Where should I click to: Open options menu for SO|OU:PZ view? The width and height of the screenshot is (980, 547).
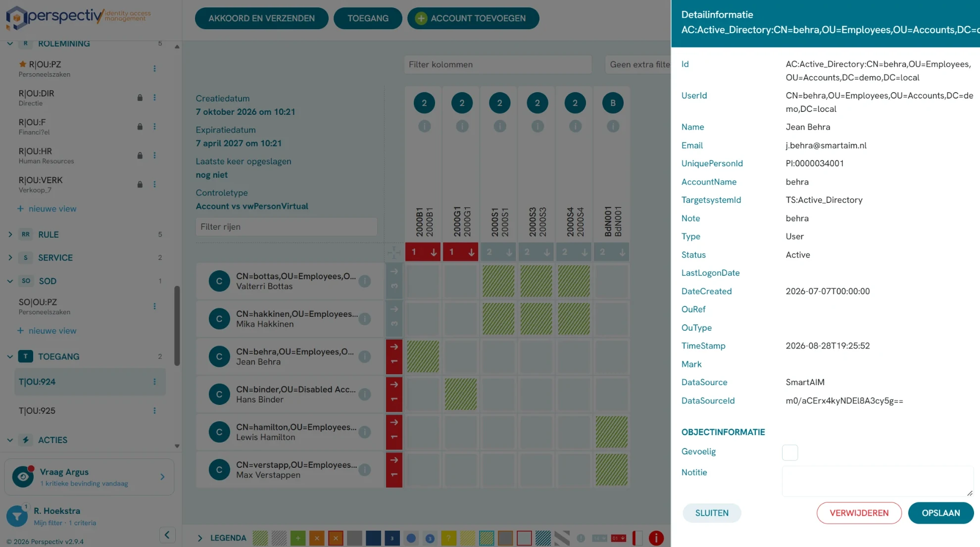tap(154, 306)
